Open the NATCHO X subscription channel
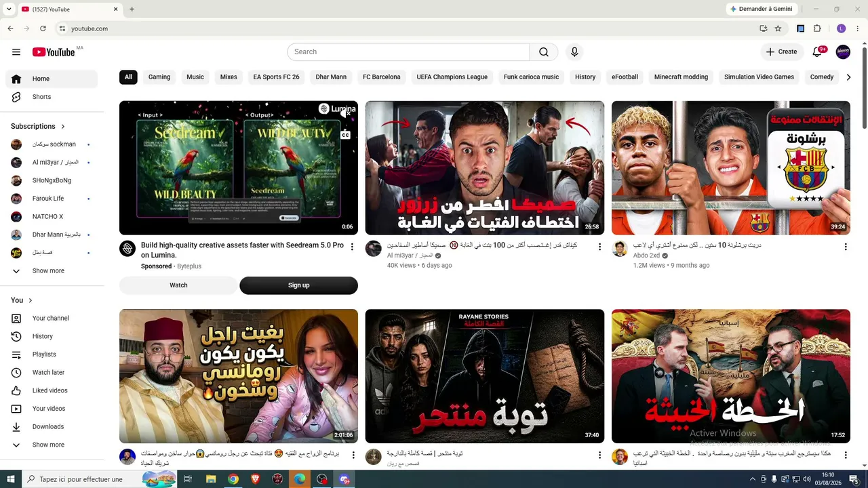868x488 pixels. click(52, 217)
